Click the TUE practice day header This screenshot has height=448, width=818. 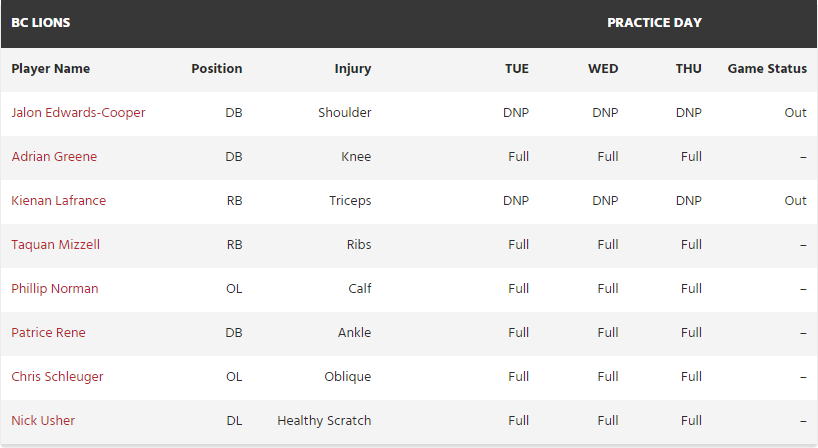point(517,69)
